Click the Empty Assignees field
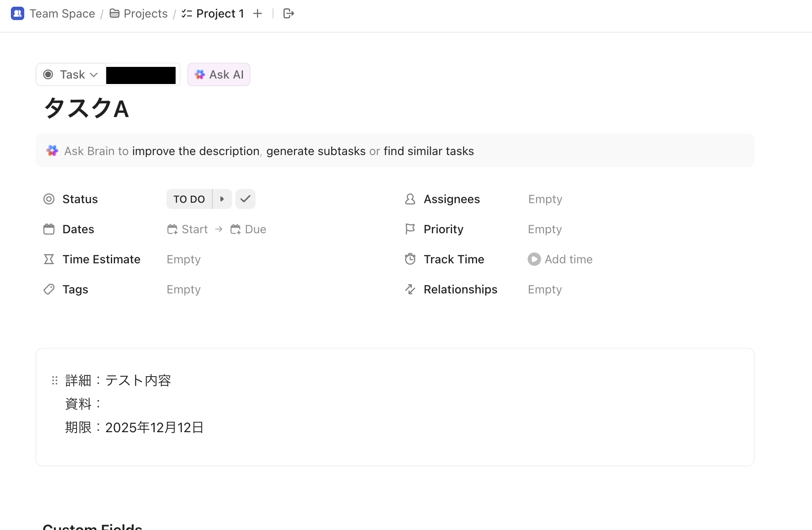The image size is (812, 530). click(x=545, y=199)
